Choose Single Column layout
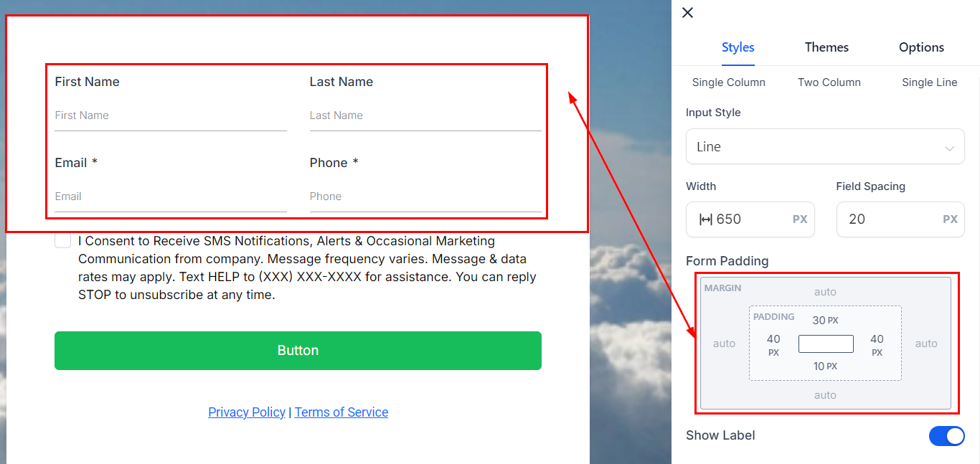This screenshot has width=980, height=464. [728, 82]
